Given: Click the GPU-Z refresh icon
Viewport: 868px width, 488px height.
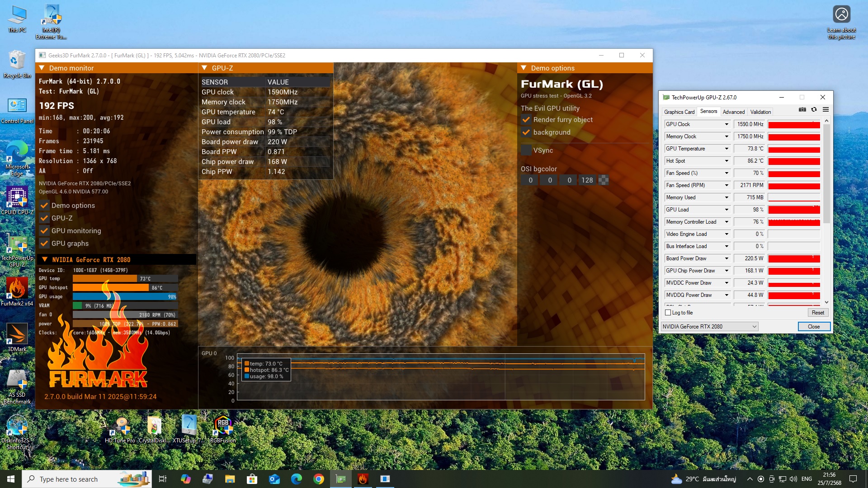Looking at the screenshot, I should [x=814, y=109].
